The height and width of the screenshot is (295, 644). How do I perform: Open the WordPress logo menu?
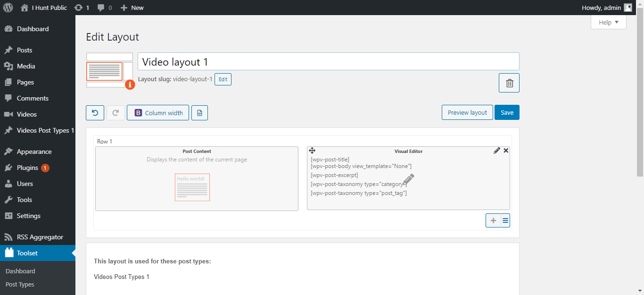pyautogui.click(x=8, y=8)
